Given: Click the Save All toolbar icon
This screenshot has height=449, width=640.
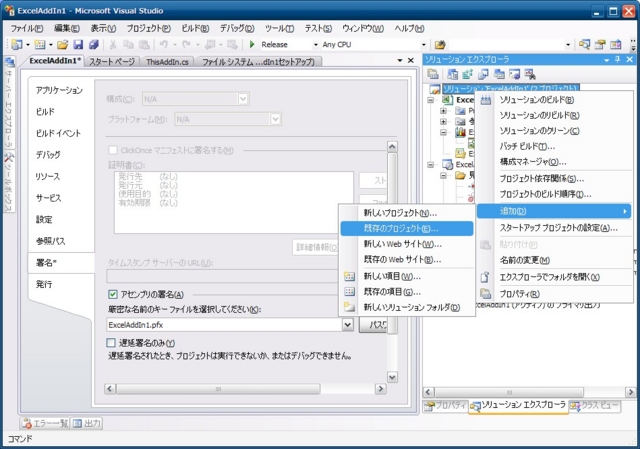Looking at the screenshot, I should (x=94, y=44).
